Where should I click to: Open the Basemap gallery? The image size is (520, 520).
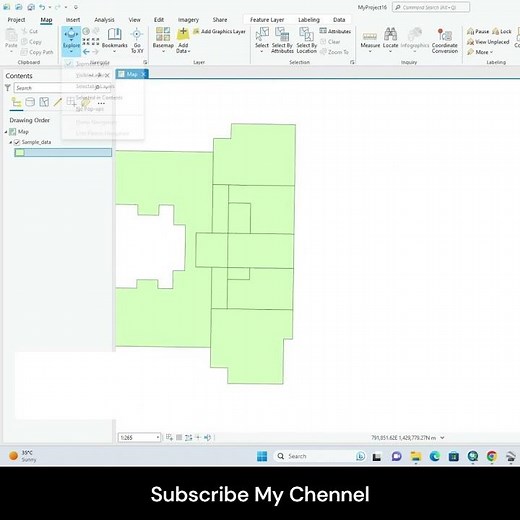[163, 39]
